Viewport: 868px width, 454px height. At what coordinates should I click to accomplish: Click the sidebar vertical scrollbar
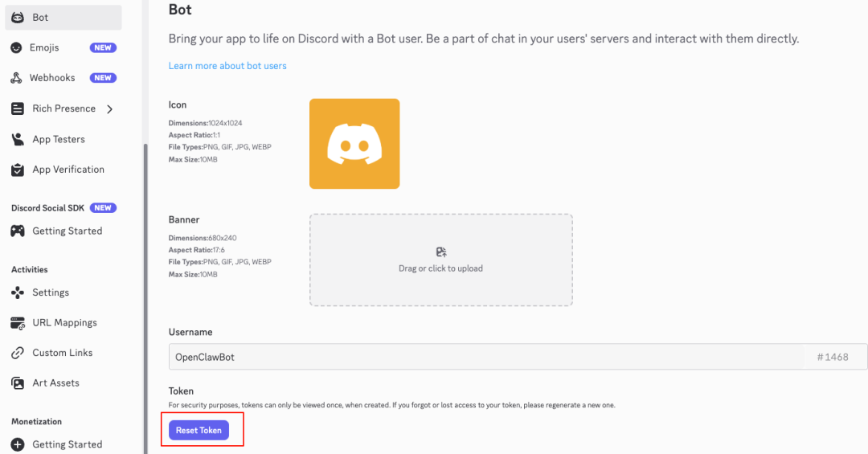[x=145, y=297]
